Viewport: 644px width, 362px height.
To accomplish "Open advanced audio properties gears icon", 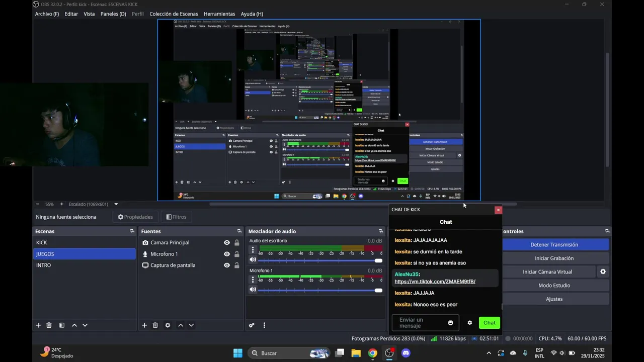I will click(x=252, y=325).
